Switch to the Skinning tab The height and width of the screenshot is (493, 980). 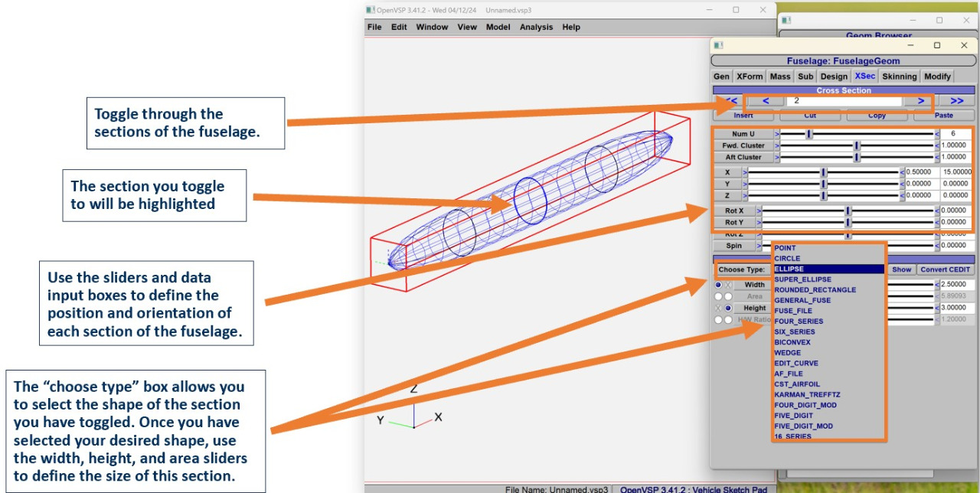pyautogui.click(x=899, y=77)
